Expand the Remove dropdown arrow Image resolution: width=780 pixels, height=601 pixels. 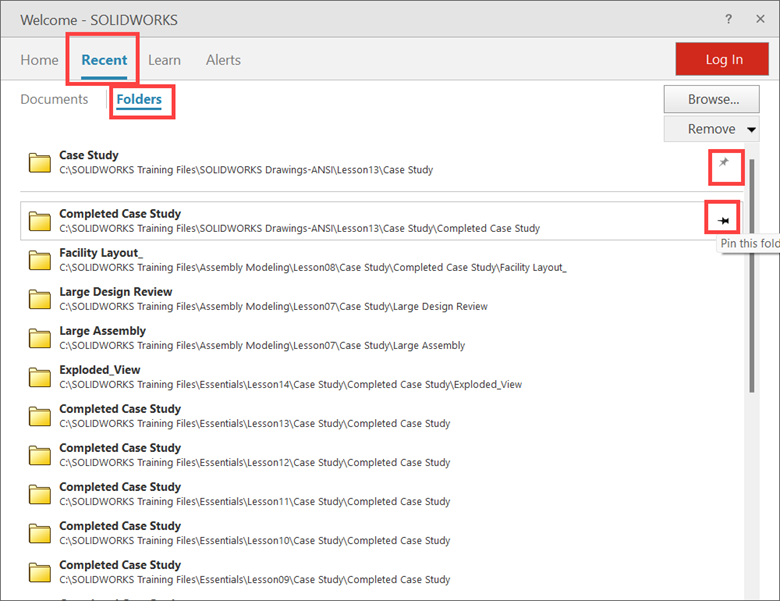point(752,130)
